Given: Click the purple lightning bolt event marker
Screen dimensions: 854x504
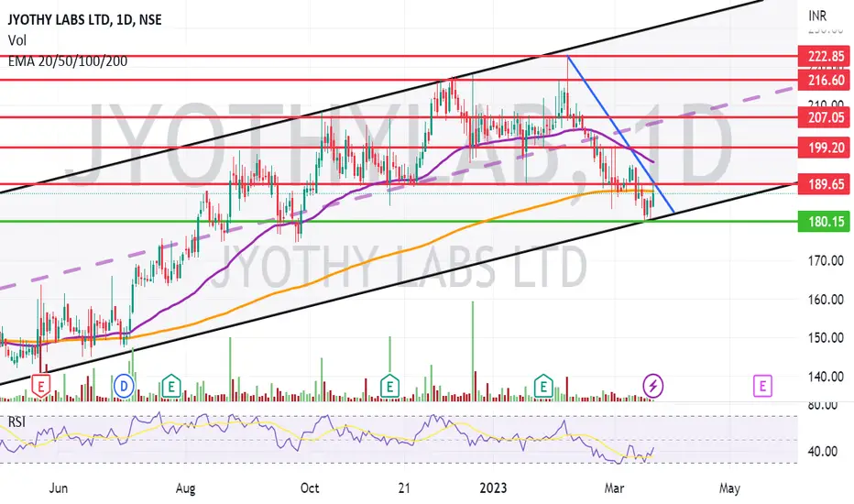Looking at the screenshot, I should click(x=653, y=387).
